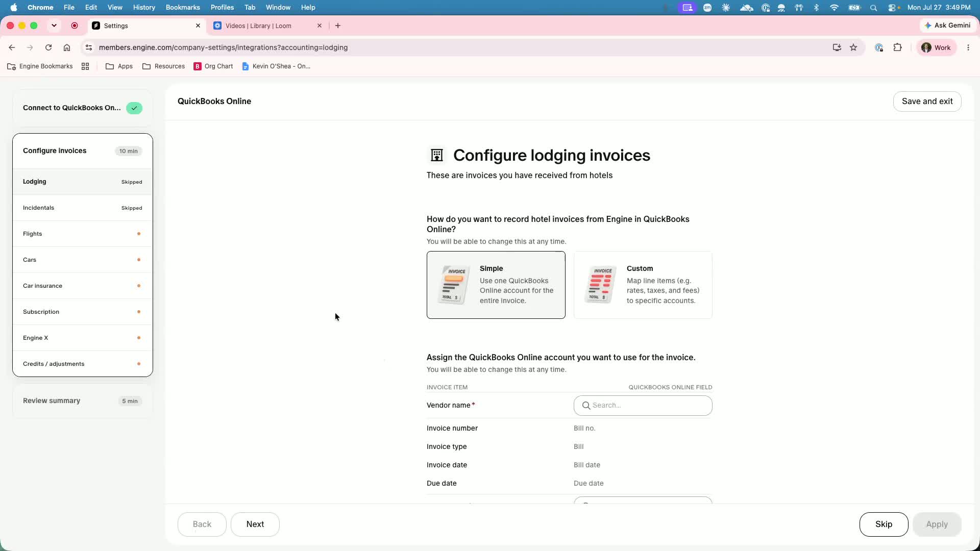
Task: Open Org Chart bookmark
Action: [x=213, y=66]
